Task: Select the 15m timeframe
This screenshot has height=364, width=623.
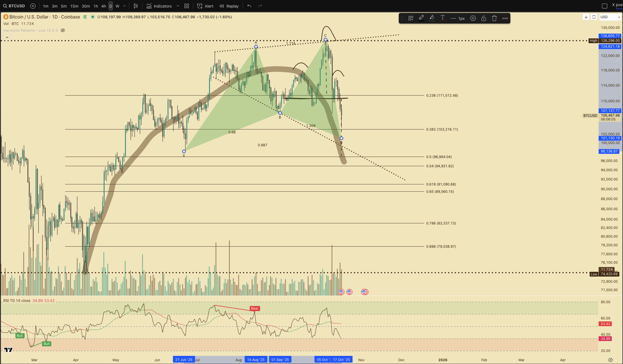Action: click(x=74, y=6)
